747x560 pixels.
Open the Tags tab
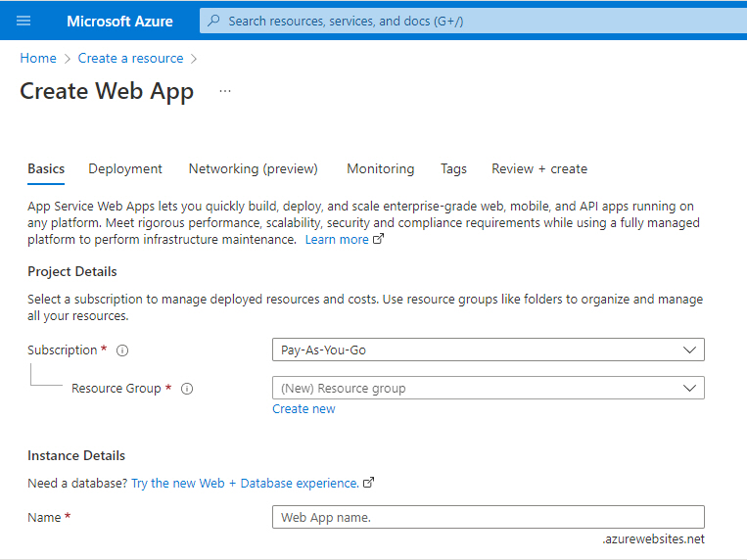[453, 168]
